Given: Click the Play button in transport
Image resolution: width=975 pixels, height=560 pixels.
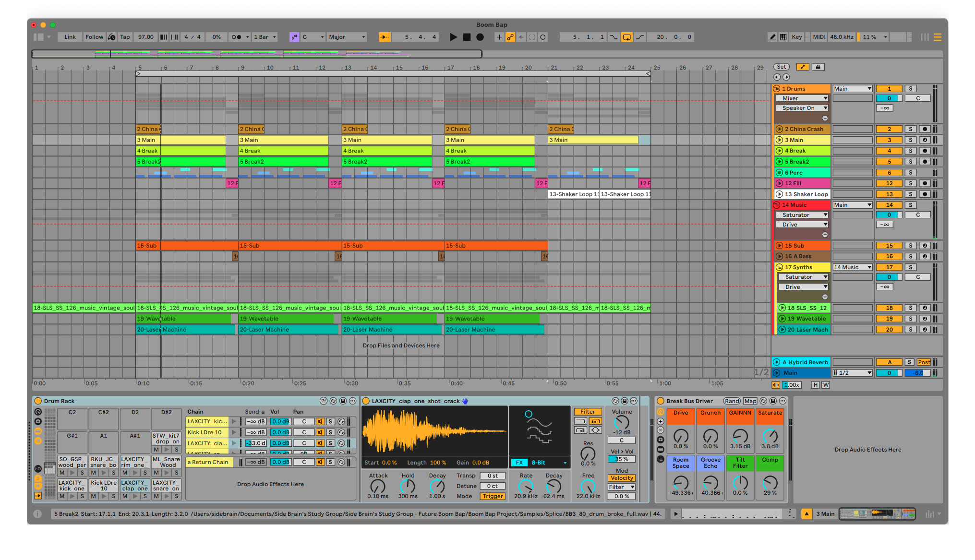Looking at the screenshot, I should (x=453, y=37).
